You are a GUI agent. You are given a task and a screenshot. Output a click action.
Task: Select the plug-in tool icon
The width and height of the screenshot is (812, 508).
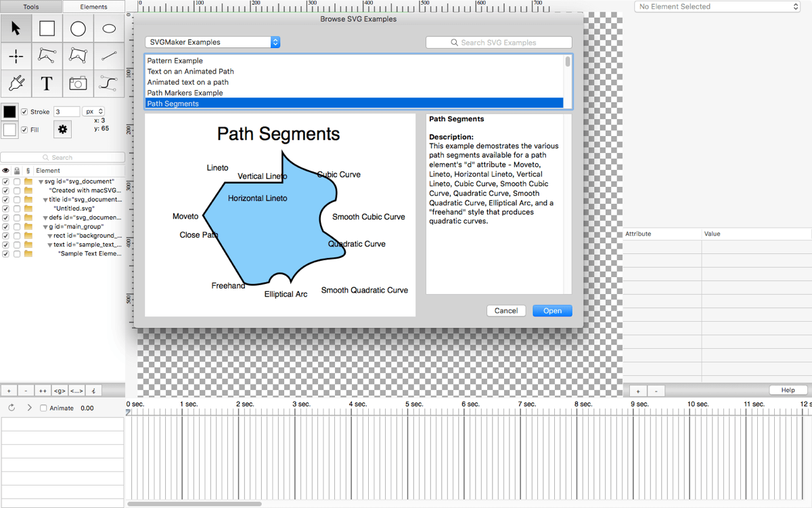[x=16, y=84]
